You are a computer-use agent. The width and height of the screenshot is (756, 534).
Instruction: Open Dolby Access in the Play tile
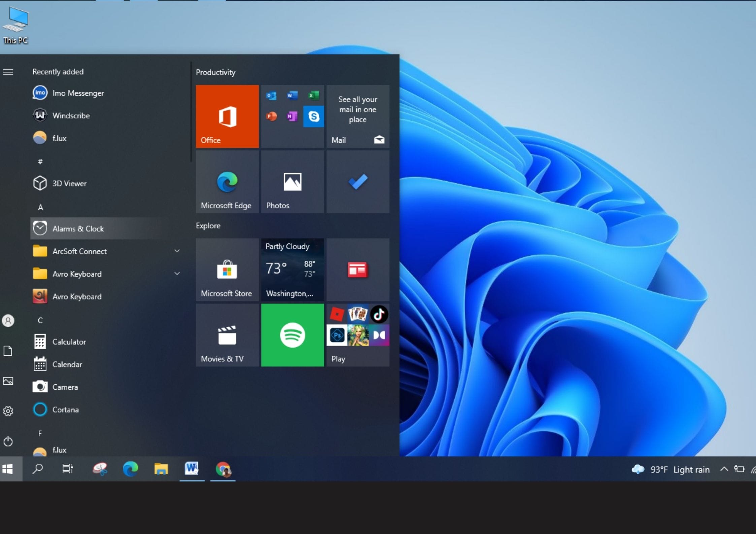click(379, 335)
